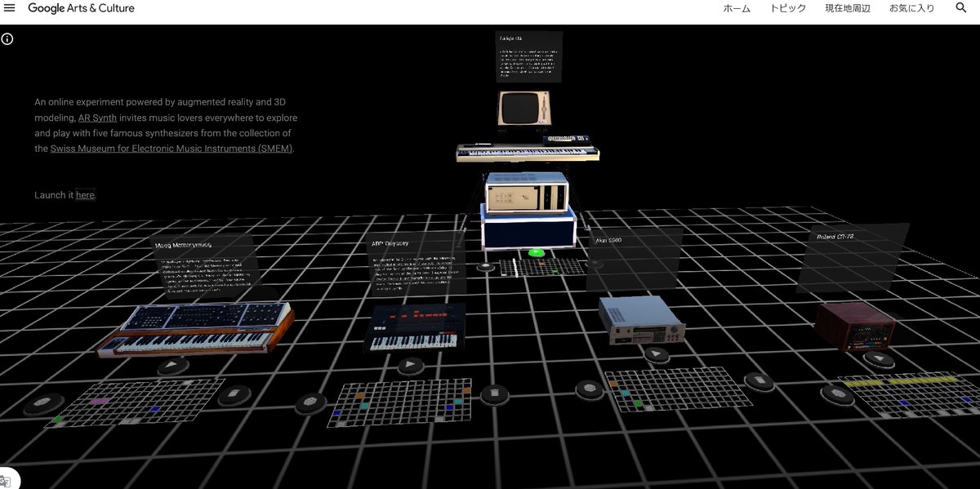The height and width of the screenshot is (489, 980).
Task: Click the green button below the Fairlight CMI
Action: coord(537,252)
